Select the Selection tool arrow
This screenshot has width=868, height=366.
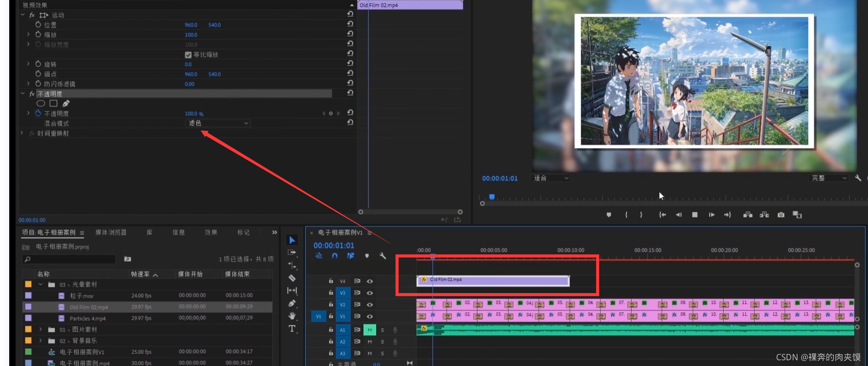(x=292, y=240)
